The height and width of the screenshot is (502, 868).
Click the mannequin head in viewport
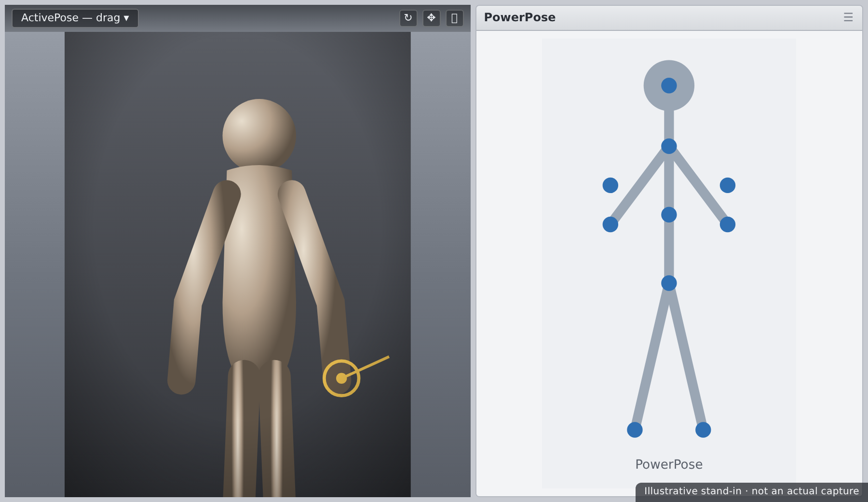[x=259, y=136]
